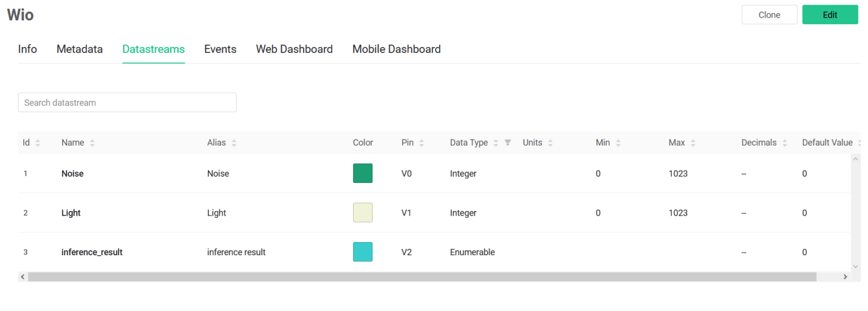868x311 pixels.
Task: Sort by Alias column arrows
Action: pos(234,143)
